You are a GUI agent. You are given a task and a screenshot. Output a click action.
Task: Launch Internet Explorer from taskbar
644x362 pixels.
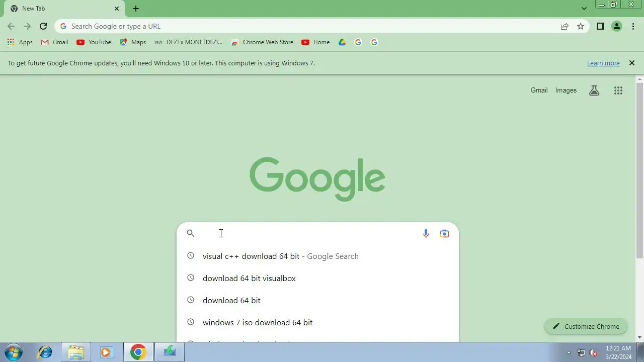coord(45,352)
